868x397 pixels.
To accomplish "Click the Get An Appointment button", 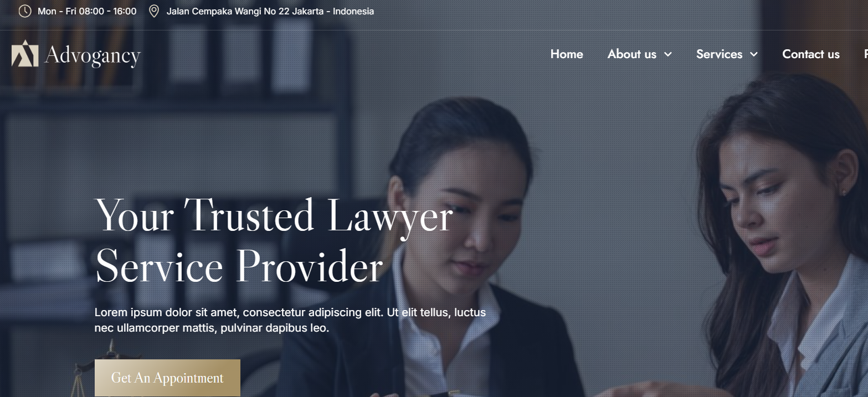I will coord(167,378).
